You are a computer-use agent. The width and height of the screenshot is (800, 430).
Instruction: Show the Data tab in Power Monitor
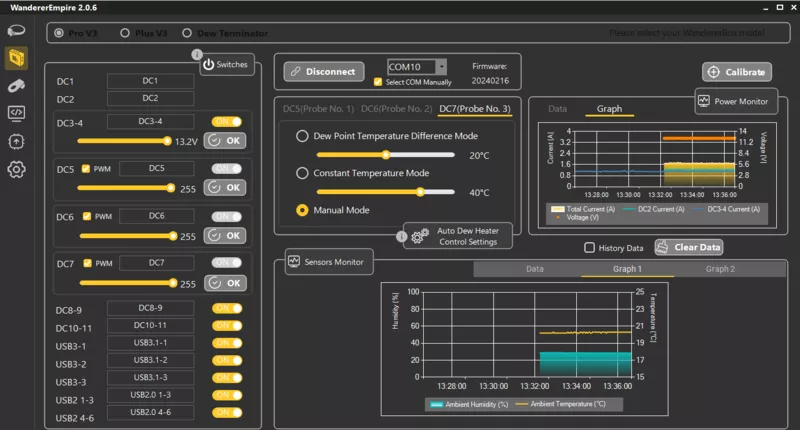pos(558,108)
